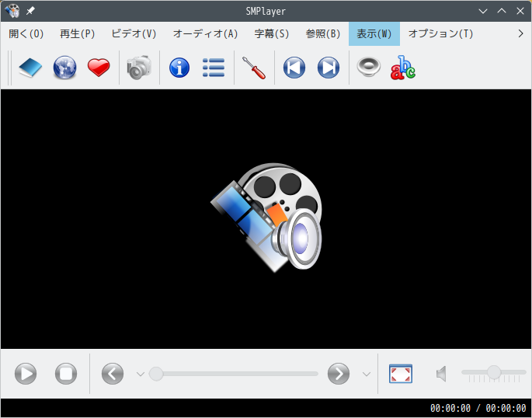Open the オーディオ(A) menu
The height and width of the screenshot is (418, 532).
pos(205,33)
